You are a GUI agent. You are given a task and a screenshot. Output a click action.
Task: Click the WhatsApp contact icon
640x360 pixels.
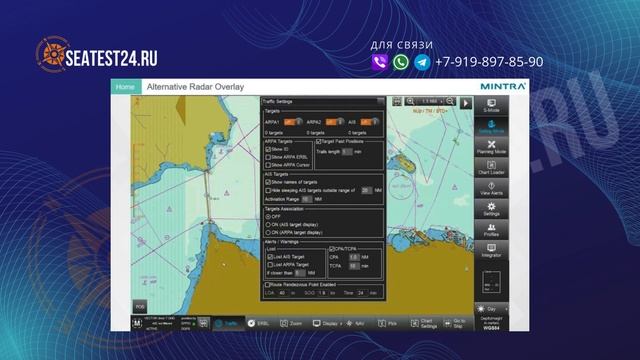(401, 62)
